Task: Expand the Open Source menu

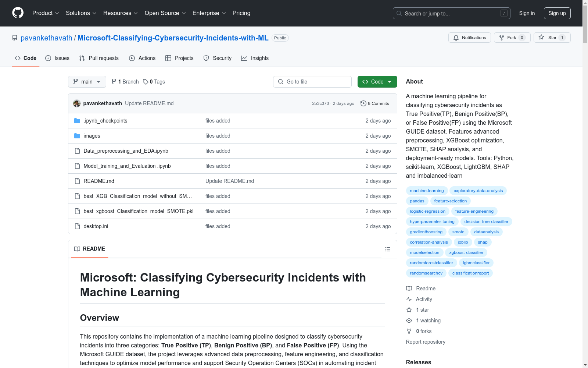Action: (165, 13)
